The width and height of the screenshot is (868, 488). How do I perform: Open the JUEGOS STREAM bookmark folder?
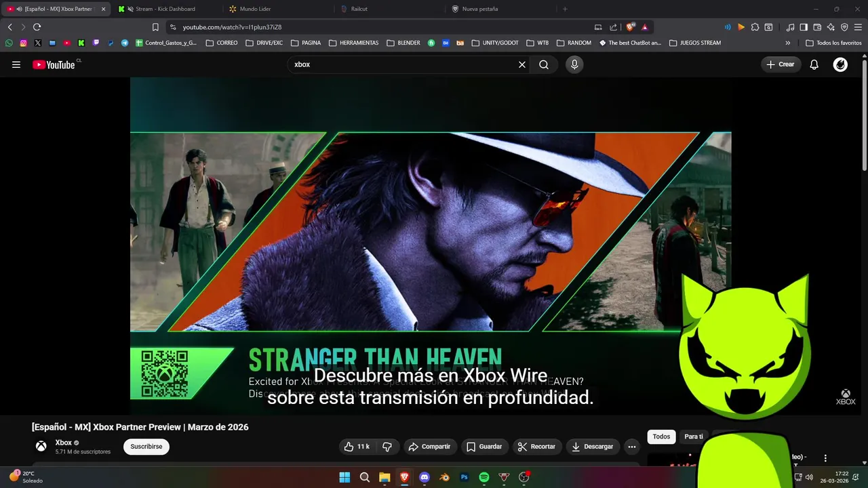coord(695,43)
